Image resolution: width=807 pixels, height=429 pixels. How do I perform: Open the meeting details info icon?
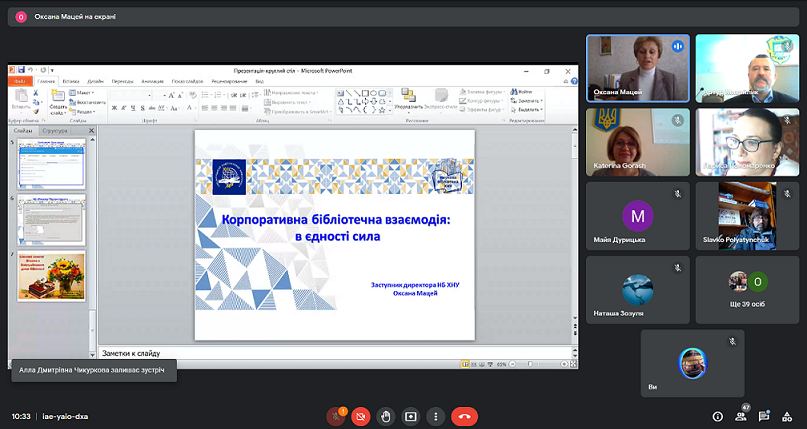[x=717, y=416]
